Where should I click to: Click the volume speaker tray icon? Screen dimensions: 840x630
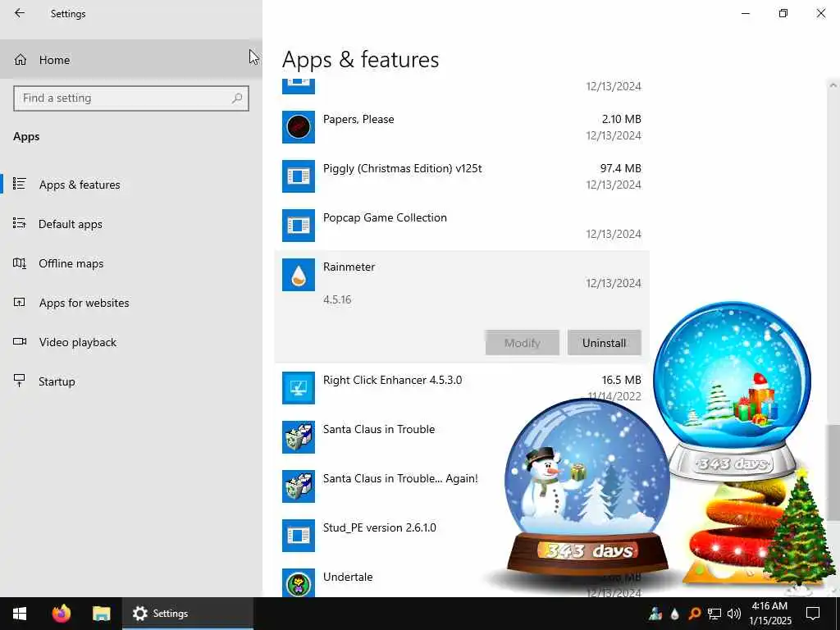pos(734,614)
